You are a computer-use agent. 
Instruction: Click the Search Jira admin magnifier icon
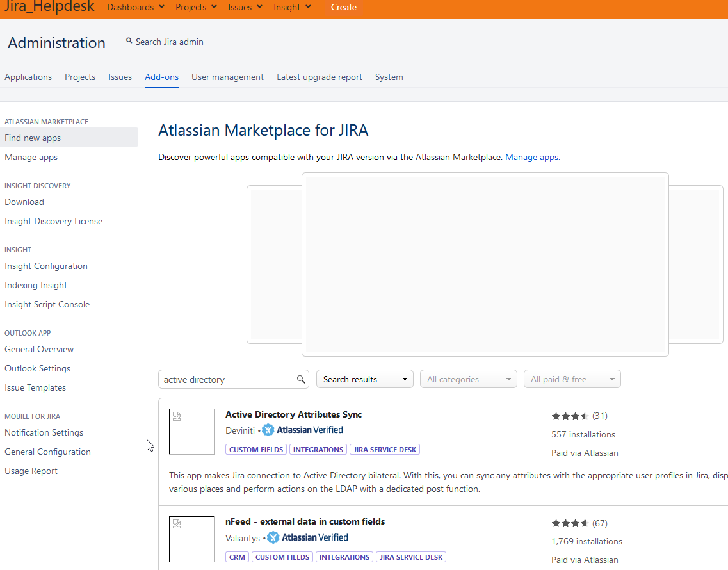point(129,41)
